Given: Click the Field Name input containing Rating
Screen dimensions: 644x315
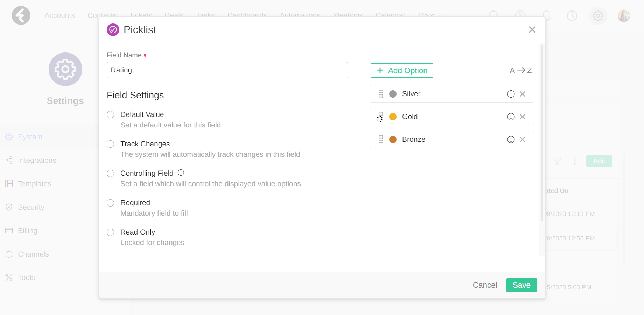Looking at the screenshot, I should click(227, 70).
